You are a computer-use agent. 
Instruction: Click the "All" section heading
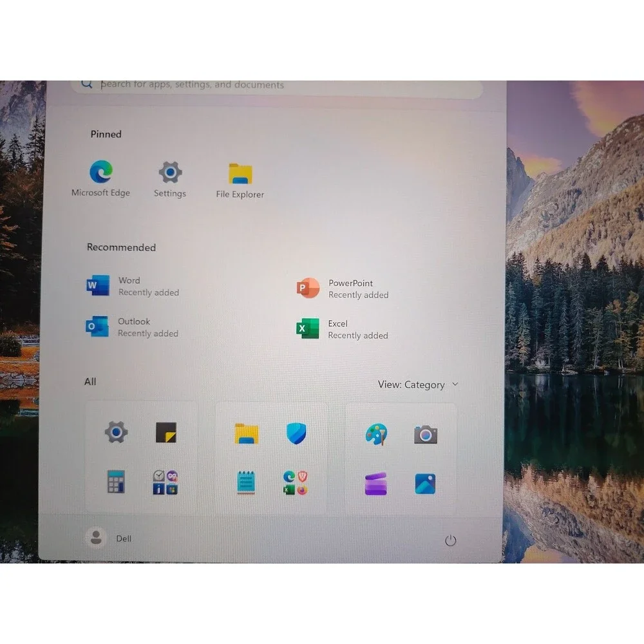coord(90,382)
